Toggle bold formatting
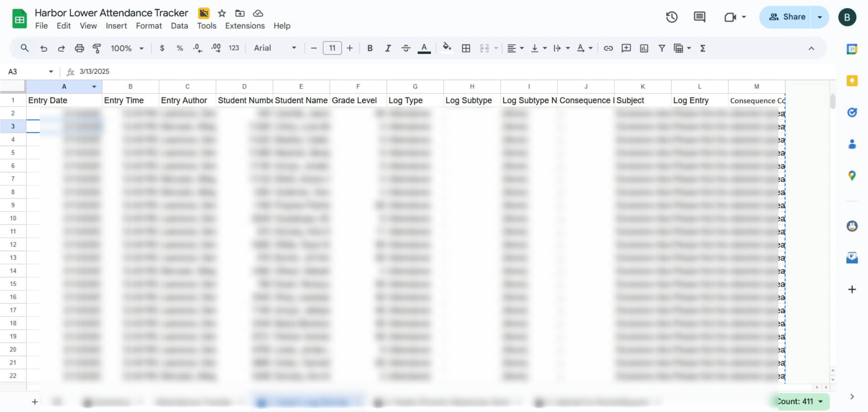This screenshot has height=412, width=868. pos(370,48)
